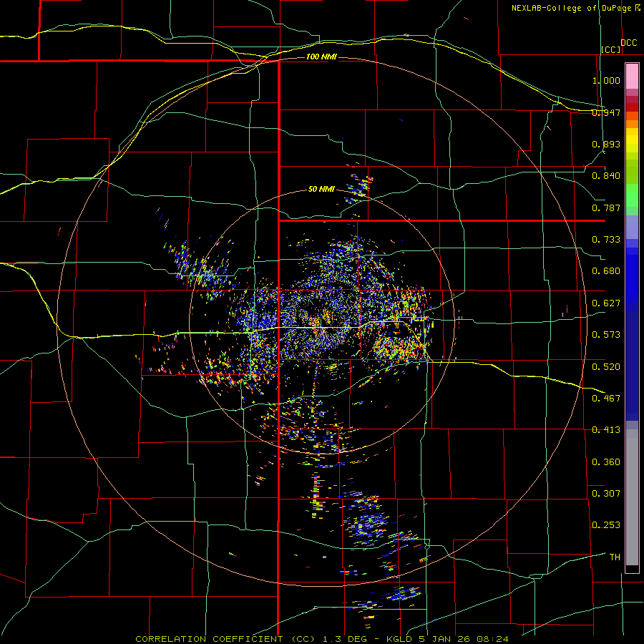The width and height of the screenshot is (644, 644).
Task: Pick the orange color bar segment
Action: 632,124
